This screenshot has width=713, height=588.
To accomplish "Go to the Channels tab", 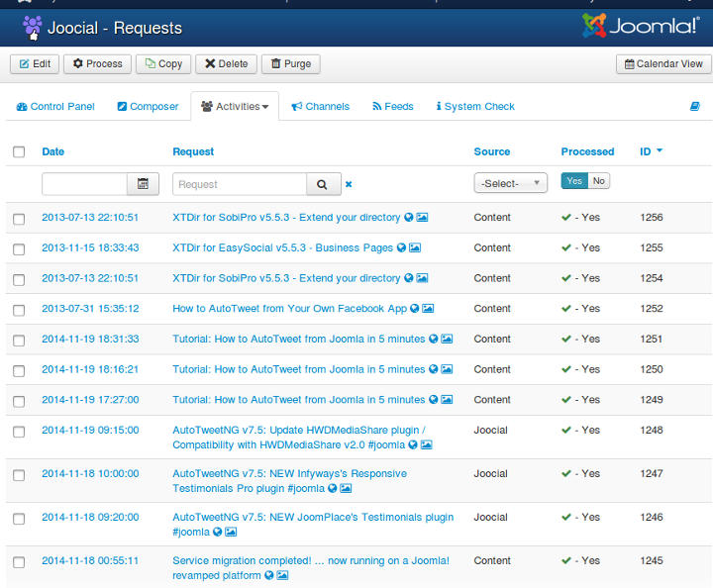I will (x=321, y=106).
